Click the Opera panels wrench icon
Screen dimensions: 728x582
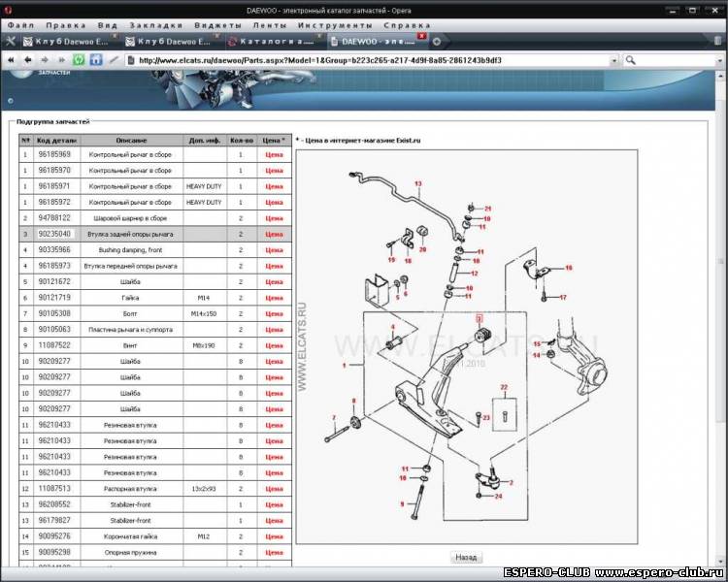tap(11, 42)
